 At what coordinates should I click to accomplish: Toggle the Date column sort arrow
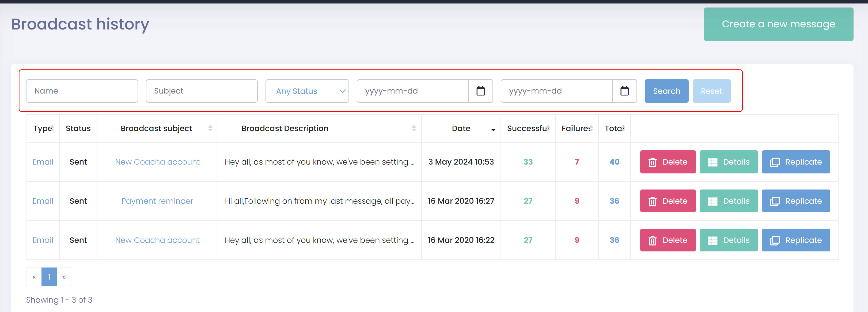pos(493,129)
